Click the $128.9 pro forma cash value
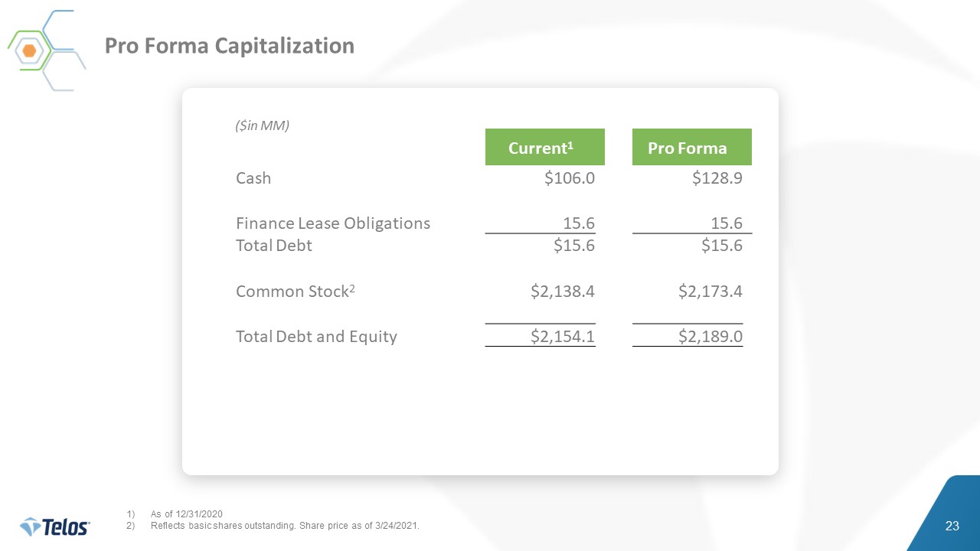This screenshot has width=980, height=551. click(x=717, y=178)
